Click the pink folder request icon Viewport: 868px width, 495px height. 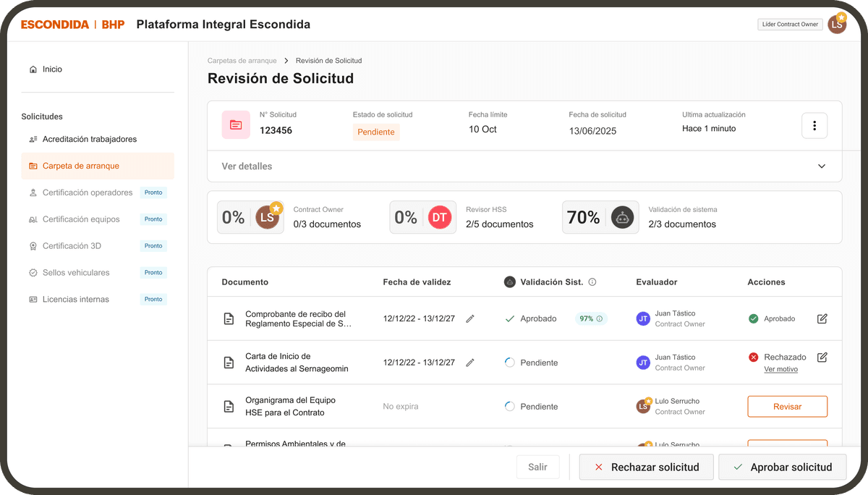[x=236, y=125]
